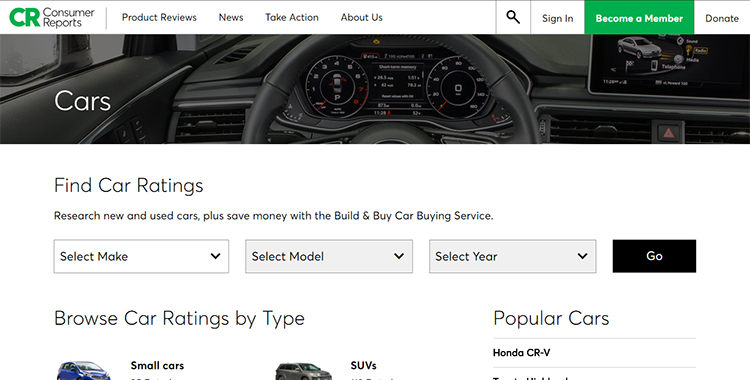Click Become a Member button

(639, 17)
